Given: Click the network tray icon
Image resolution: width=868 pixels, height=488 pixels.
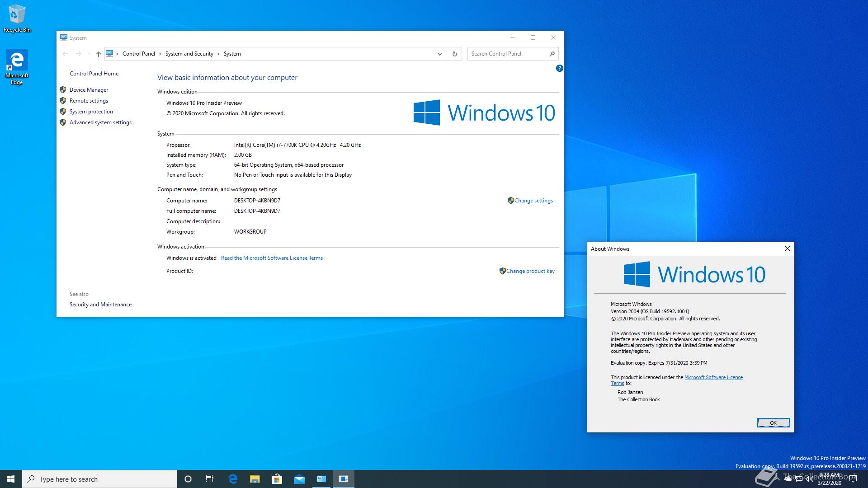Looking at the screenshot, I should (x=799, y=479).
